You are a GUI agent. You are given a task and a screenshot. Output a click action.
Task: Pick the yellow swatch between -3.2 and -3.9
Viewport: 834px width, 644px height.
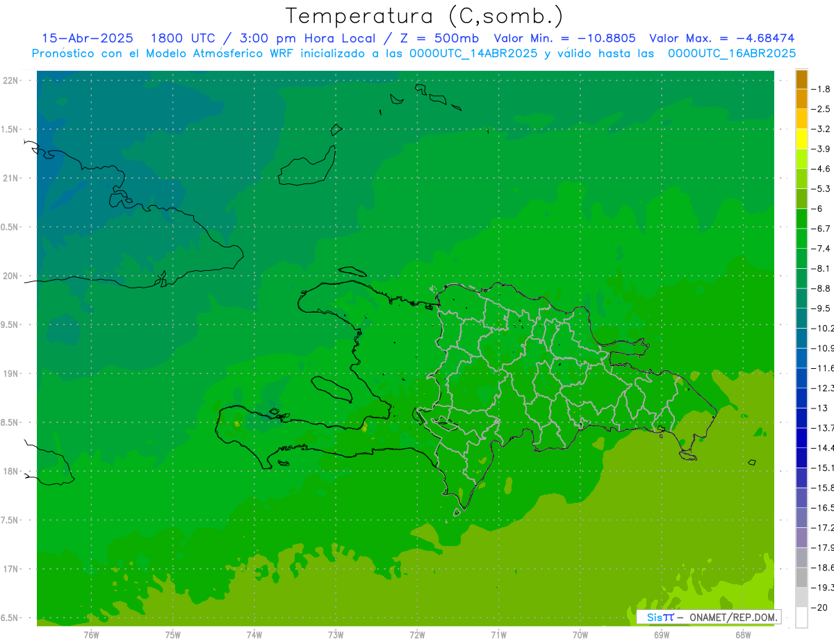801,139
